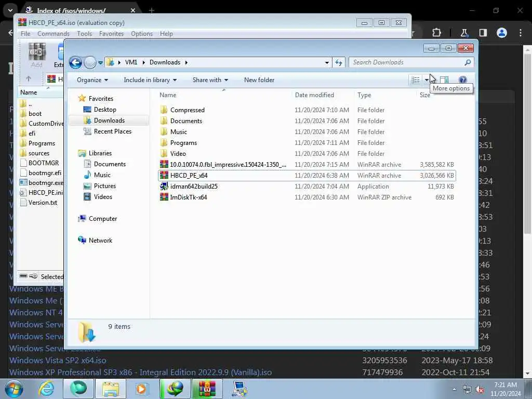Select the Pictures library
The image size is (532, 399).
coord(105,186)
